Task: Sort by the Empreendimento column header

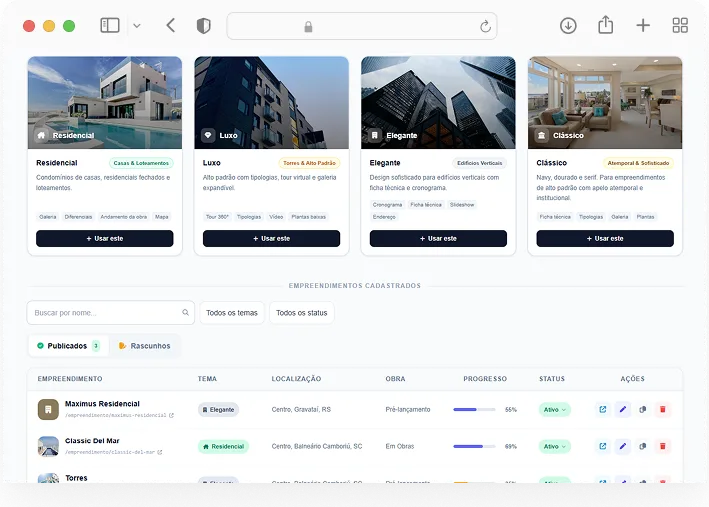Action: pyautogui.click(x=70, y=379)
